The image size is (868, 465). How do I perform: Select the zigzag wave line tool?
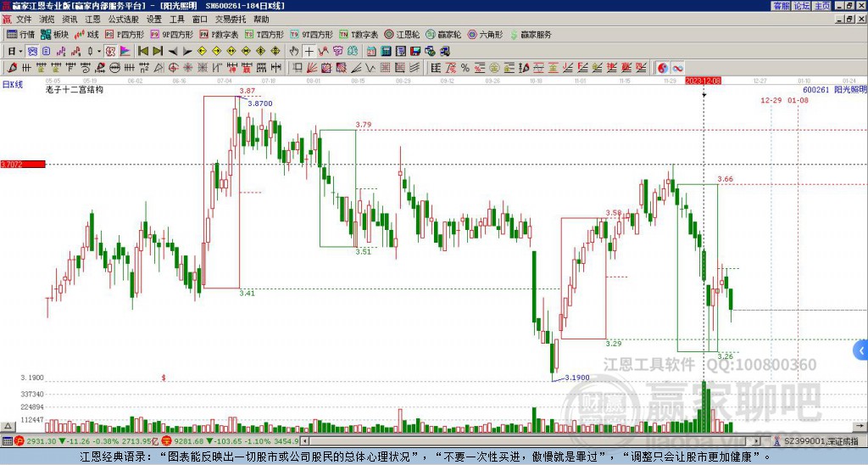point(370,68)
